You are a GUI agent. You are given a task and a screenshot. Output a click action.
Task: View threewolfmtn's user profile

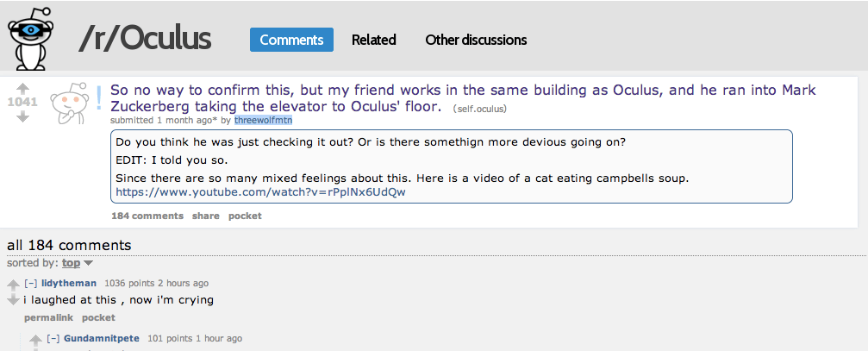267,120
